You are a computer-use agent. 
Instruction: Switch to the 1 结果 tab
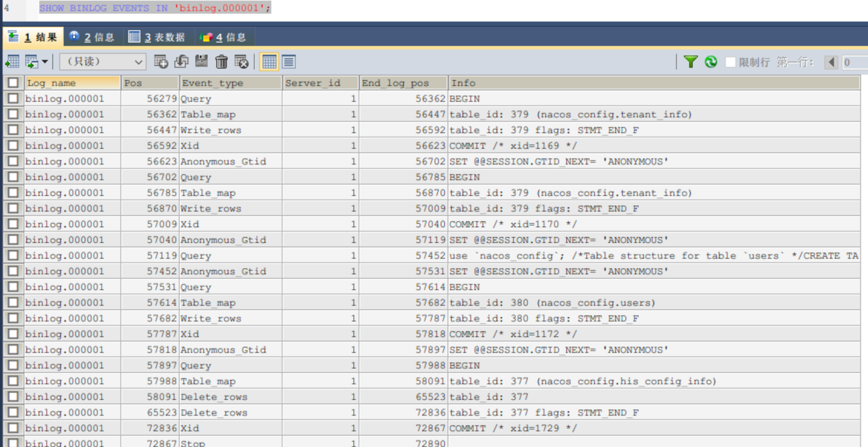point(33,37)
